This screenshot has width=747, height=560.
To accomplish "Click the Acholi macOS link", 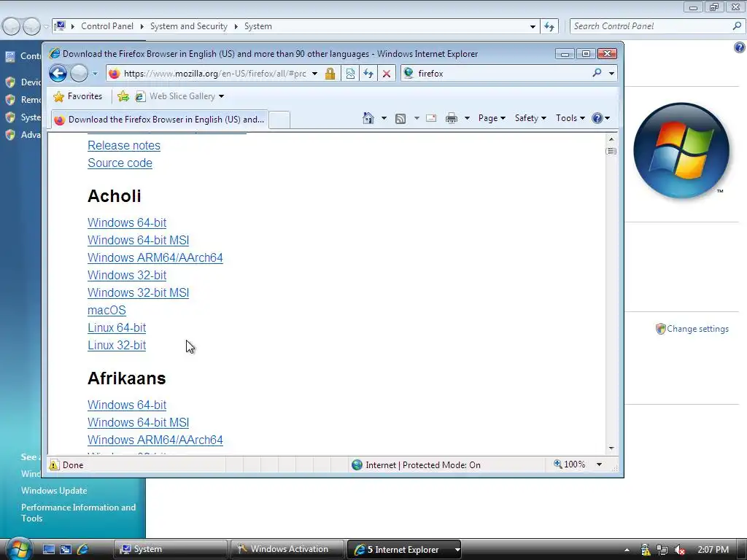I will coord(107,311).
